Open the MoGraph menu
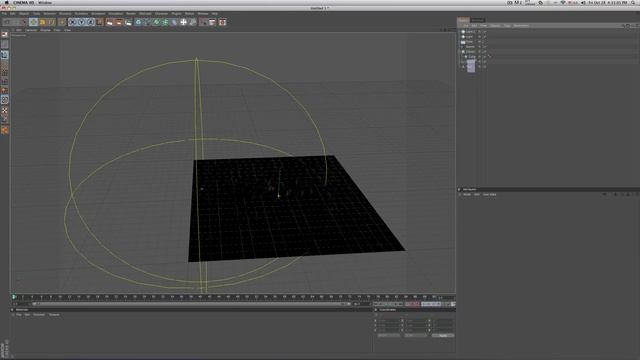This screenshot has height=360, width=640. point(146,13)
